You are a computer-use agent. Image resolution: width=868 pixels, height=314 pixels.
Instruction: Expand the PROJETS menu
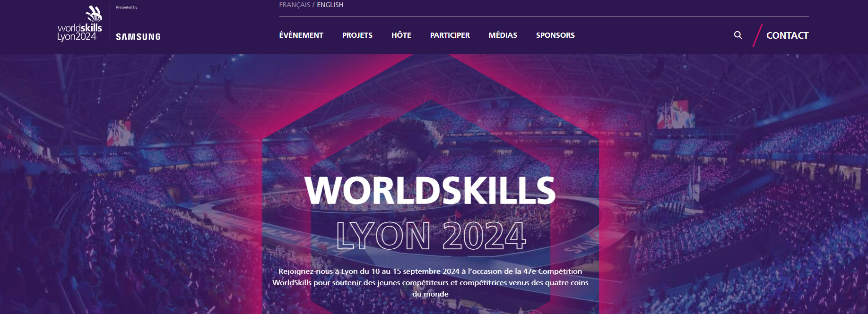357,35
